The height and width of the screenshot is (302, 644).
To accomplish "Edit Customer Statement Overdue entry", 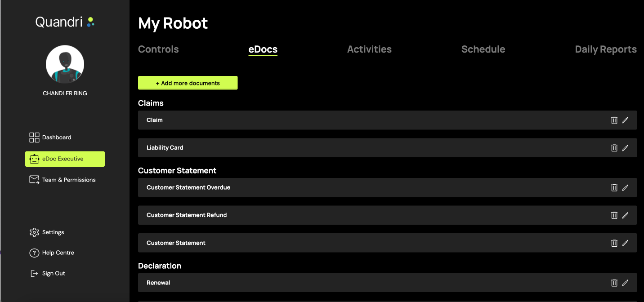I will pos(625,188).
